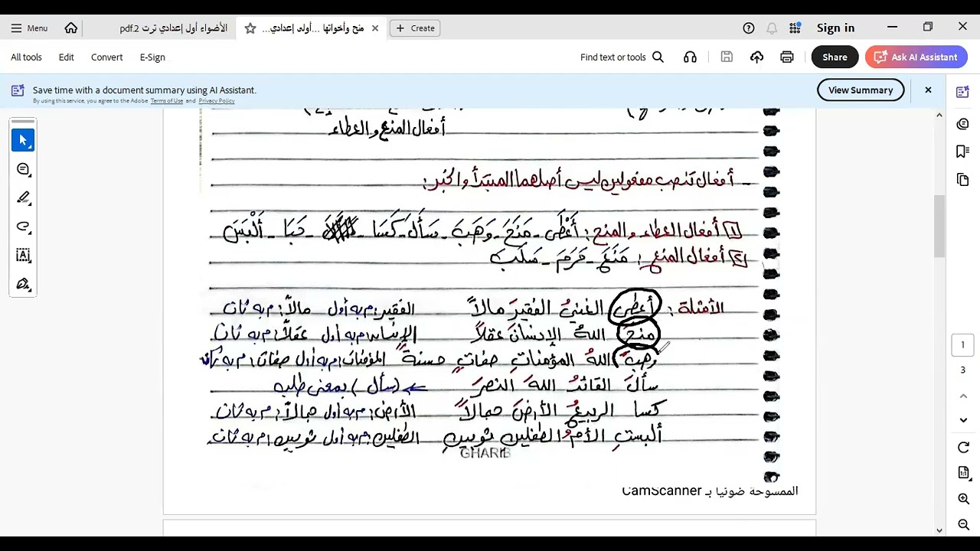Choose the Highlight pen tool
The height and width of the screenshot is (551, 980).
tap(23, 198)
